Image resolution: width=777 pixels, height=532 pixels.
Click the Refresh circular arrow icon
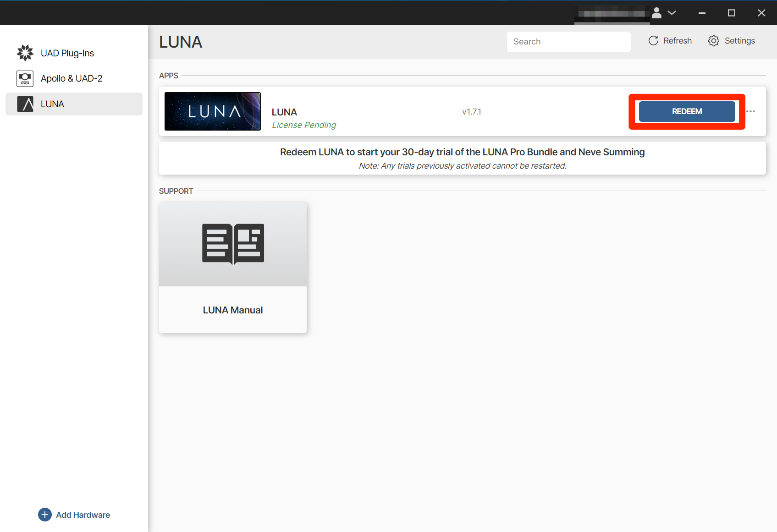653,41
